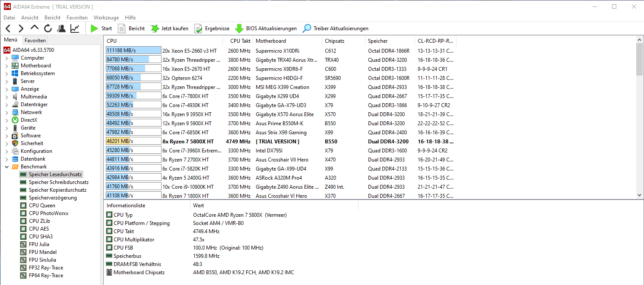Open the Werkzeuge menu
Viewport: 644px width, 285px height.
(x=106, y=18)
